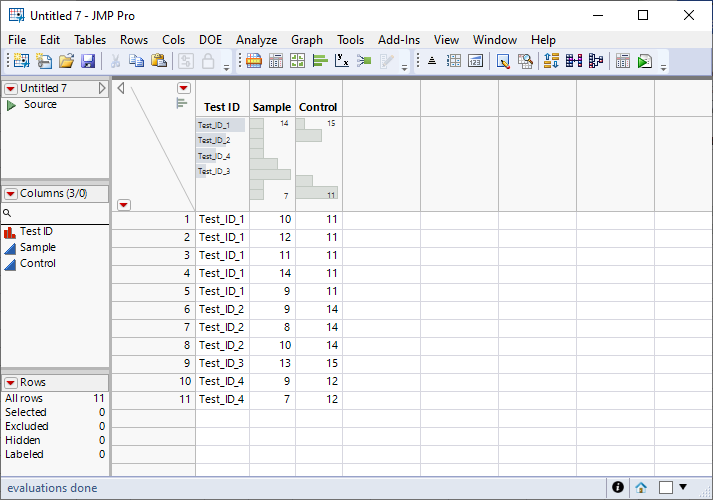713x500 pixels.
Task: Click the New Data Table toolbar icon
Action: 21,60
